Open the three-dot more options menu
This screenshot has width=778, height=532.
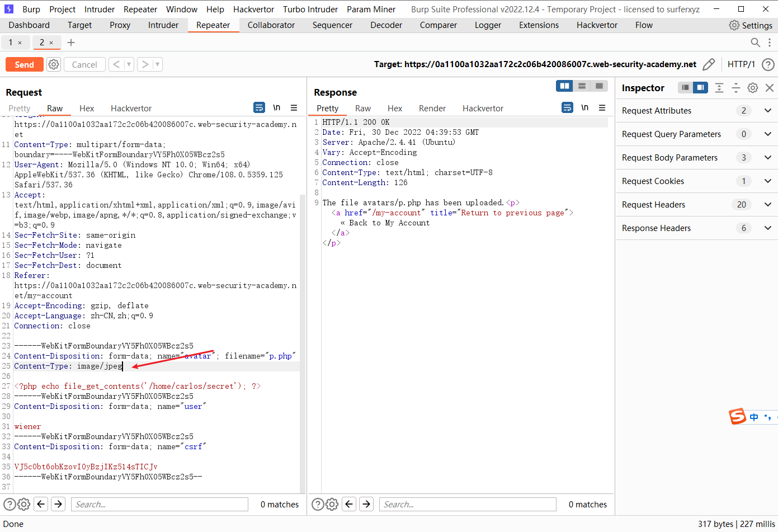pyautogui.click(x=770, y=43)
